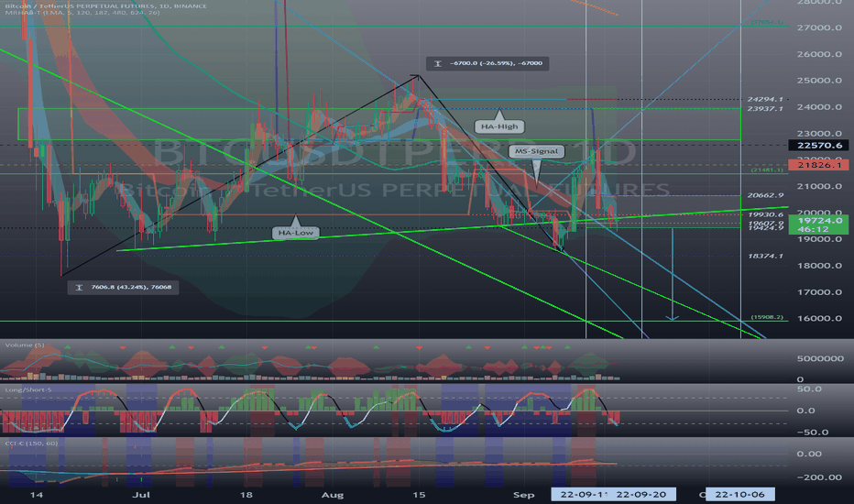Click the 20662.9 level label
Image resolution: width=854 pixels, height=504 pixels.
click(x=765, y=195)
